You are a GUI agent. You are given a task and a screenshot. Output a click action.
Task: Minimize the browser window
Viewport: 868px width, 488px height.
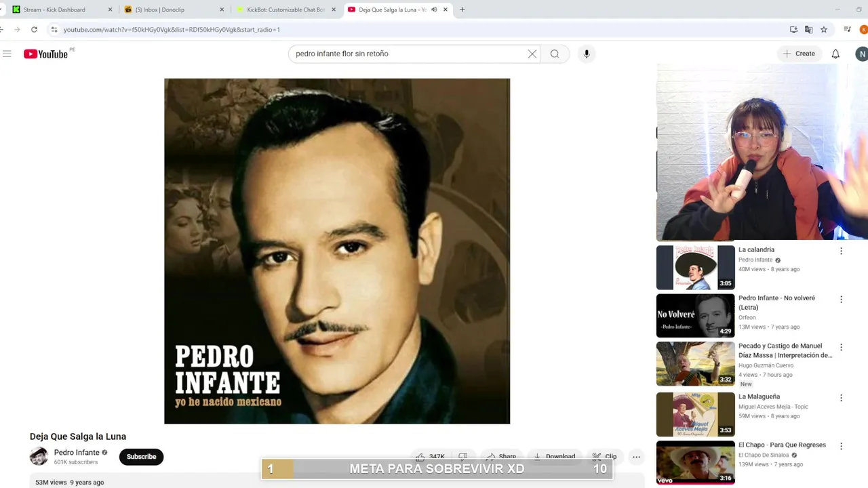point(837,9)
